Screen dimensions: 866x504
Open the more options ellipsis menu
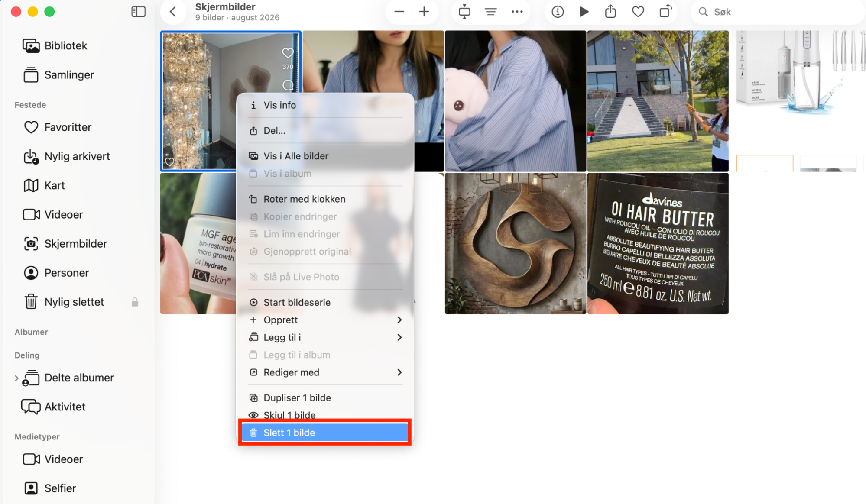tap(517, 12)
